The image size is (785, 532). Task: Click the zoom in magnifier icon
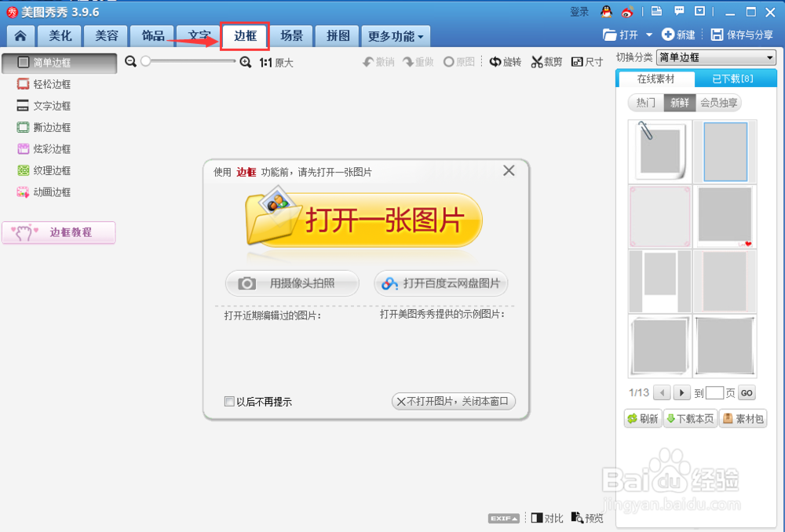click(245, 62)
